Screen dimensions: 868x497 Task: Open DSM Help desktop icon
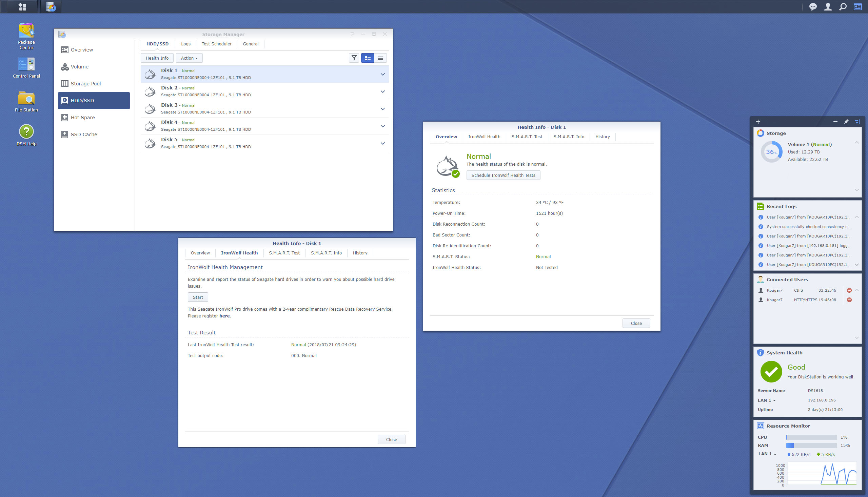point(26,136)
